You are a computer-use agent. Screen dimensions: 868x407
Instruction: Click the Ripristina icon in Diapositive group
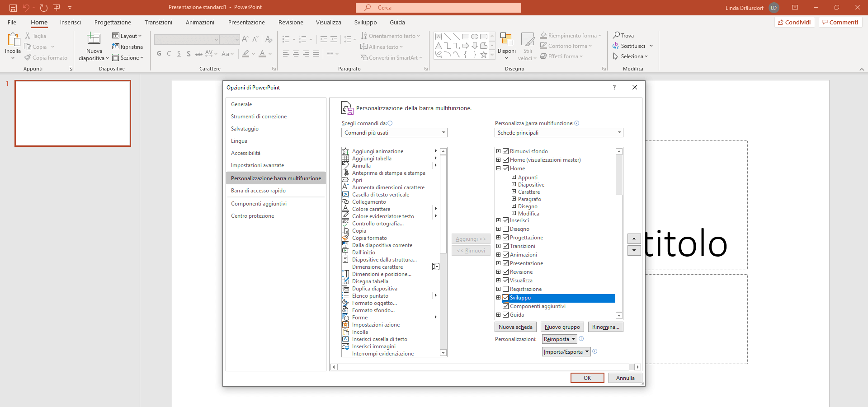116,47
